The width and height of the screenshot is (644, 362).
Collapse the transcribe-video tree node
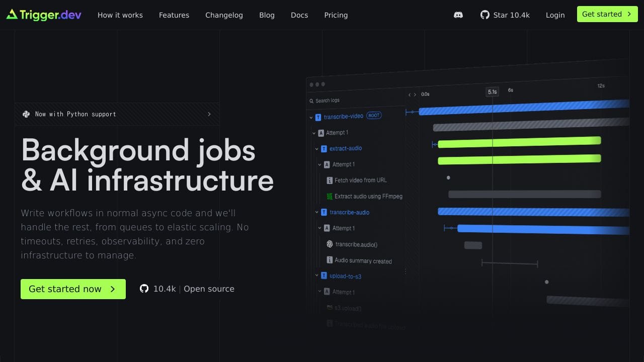[x=311, y=118]
